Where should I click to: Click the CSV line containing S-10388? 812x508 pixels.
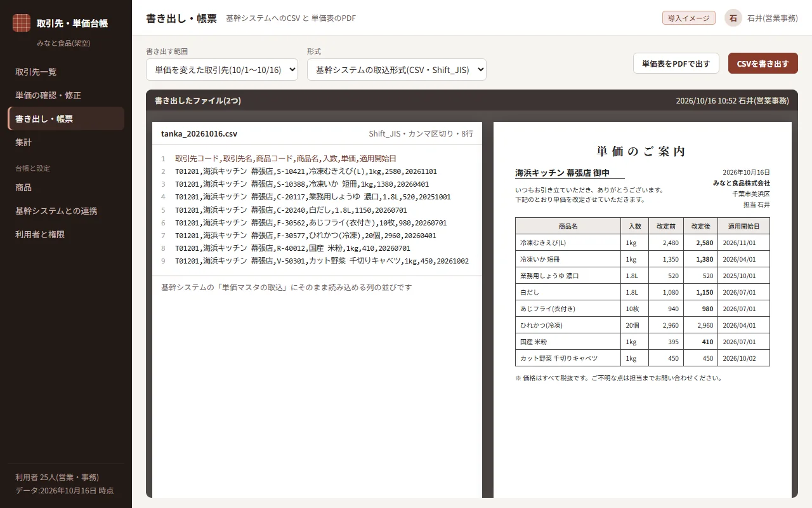302,184
